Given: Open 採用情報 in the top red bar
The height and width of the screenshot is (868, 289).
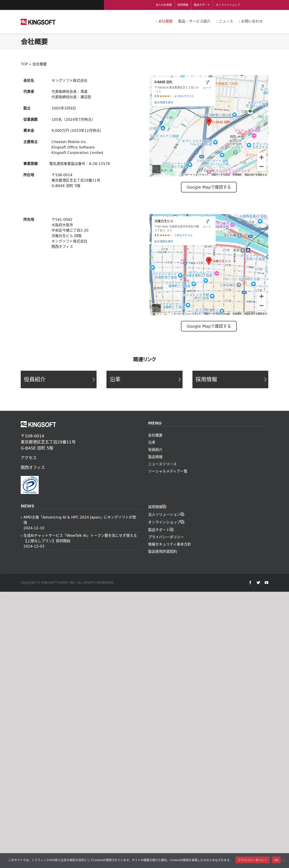Looking at the screenshot, I should 183,5.
